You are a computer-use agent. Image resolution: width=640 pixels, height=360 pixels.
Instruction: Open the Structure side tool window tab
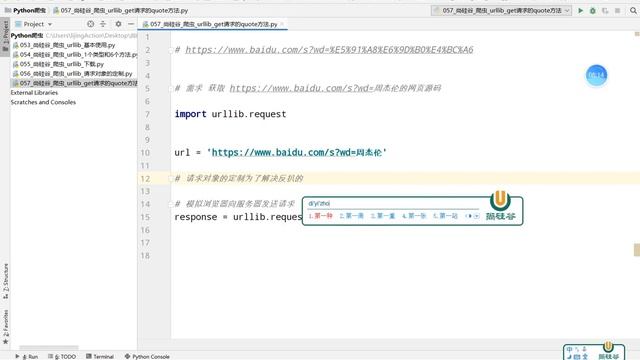[x=5, y=281]
